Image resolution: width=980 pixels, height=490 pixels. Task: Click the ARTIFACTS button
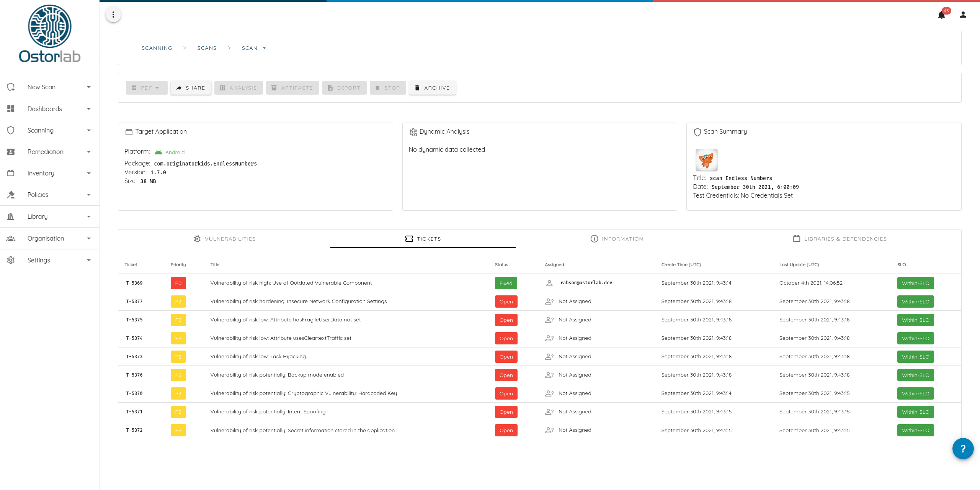pyautogui.click(x=292, y=88)
